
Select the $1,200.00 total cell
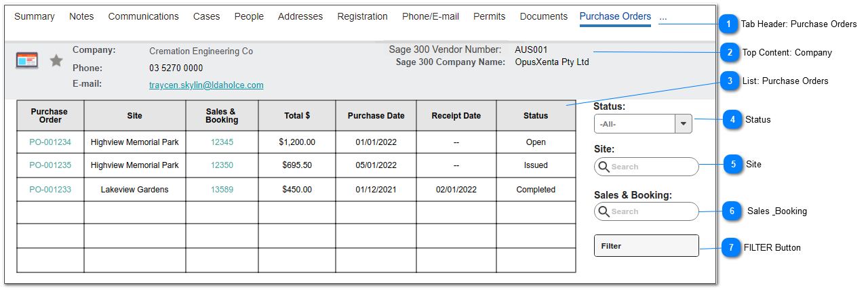tap(297, 142)
